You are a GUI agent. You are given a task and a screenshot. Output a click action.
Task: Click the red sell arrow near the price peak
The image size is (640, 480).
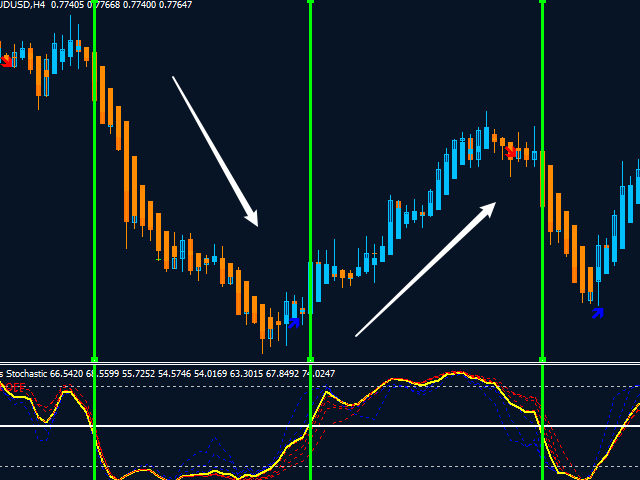(x=510, y=152)
